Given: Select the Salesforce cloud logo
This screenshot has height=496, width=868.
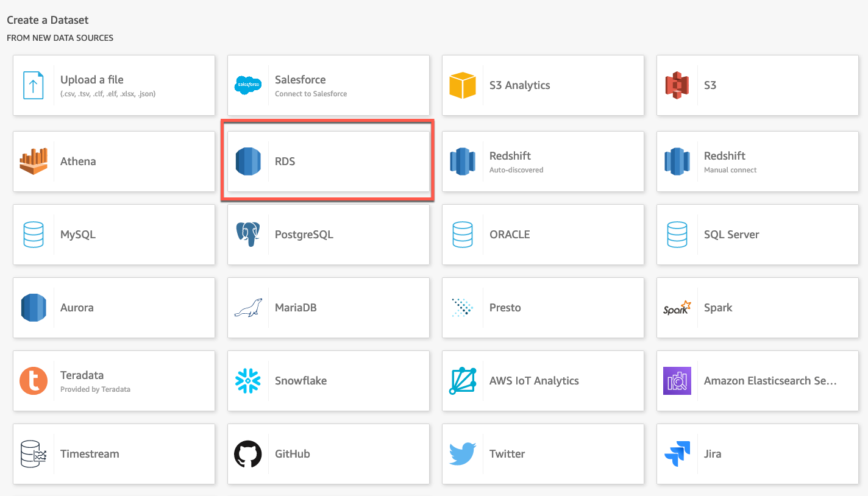Looking at the screenshot, I should 248,85.
